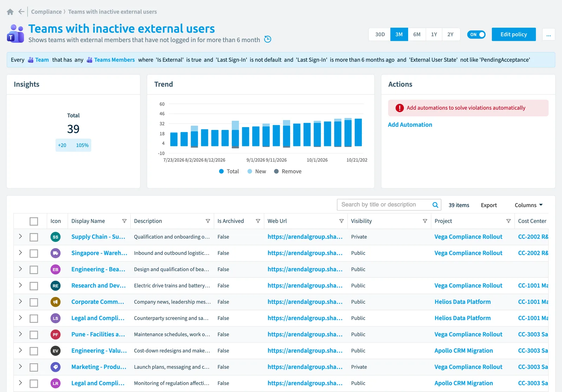This screenshot has width=562, height=392.
Task: Click the SS icon for Supply Chain team
Action: point(55,237)
